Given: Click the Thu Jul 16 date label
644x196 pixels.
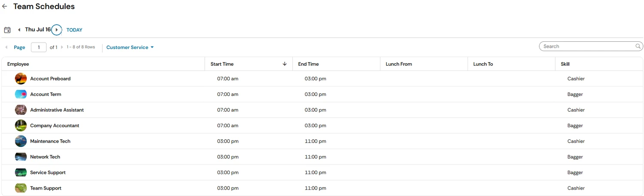Looking at the screenshot, I should (38, 30).
